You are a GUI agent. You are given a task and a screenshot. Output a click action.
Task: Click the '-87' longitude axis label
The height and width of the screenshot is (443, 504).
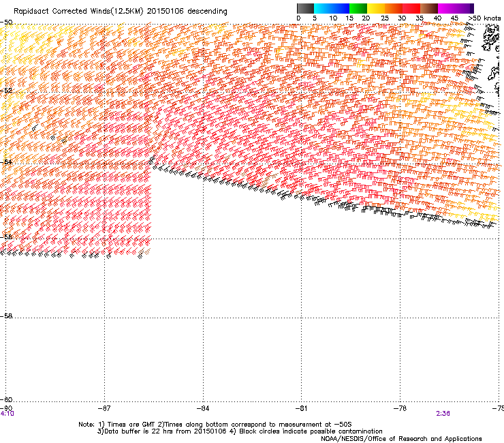104,408
